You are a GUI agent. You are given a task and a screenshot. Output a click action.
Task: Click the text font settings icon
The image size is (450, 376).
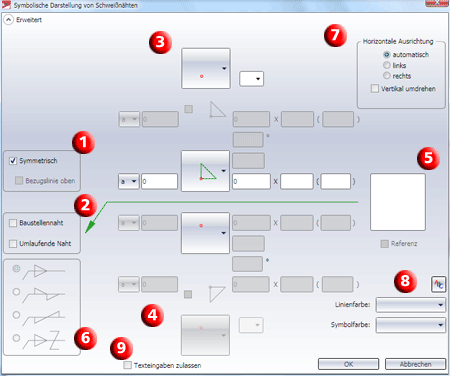(438, 284)
